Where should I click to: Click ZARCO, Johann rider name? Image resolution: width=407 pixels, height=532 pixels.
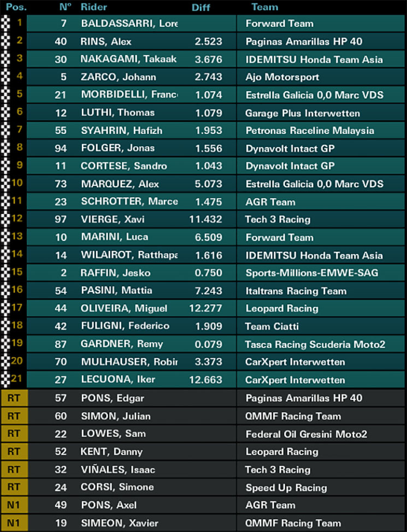(119, 77)
